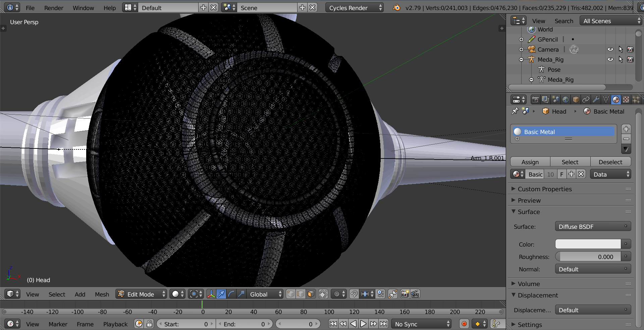Open the Help menu
This screenshot has width=644, height=330.
(109, 8)
